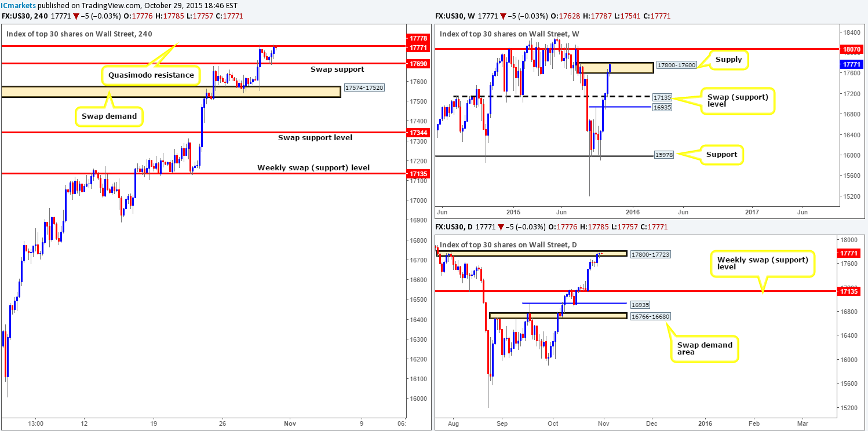Click the red 17778 price label

(x=417, y=38)
